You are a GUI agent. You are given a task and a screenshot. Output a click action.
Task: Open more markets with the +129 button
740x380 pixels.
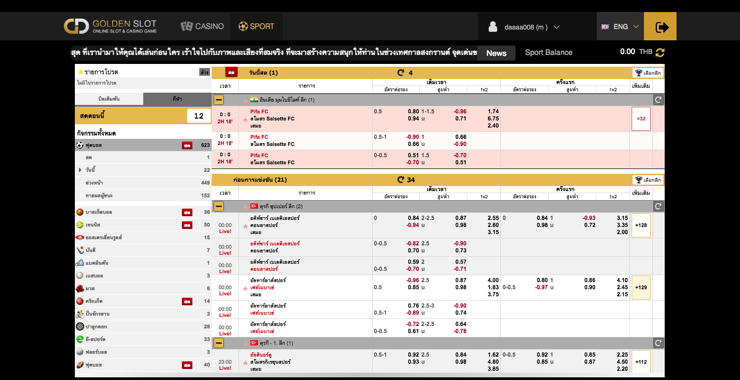[x=641, y=287]
